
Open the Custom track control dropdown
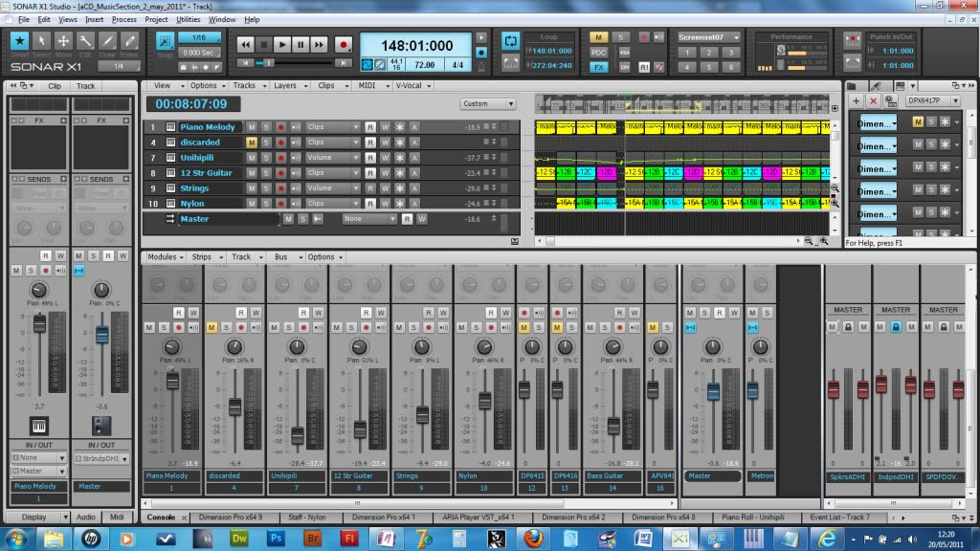pyautogui.click(x=488, y=103)
